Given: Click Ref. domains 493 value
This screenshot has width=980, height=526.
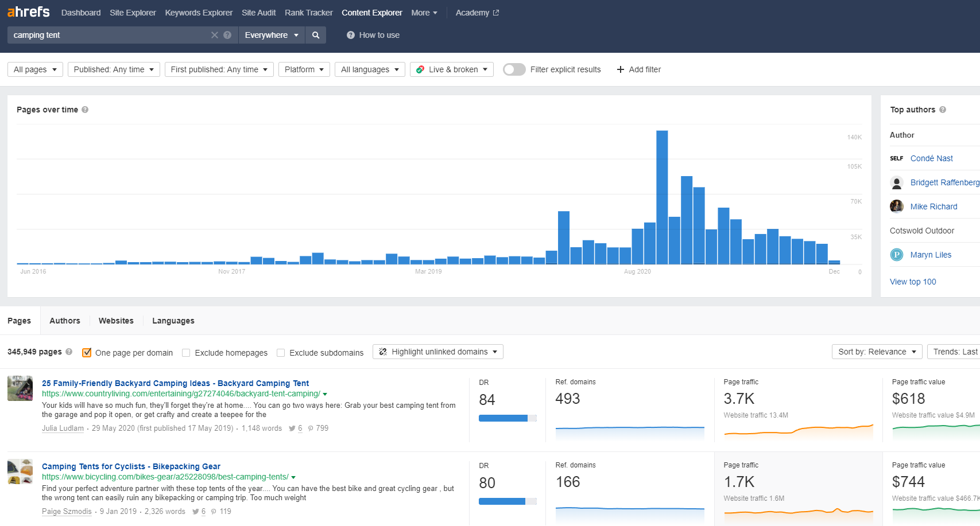Looking at the screenshot, I should [568, 399].
